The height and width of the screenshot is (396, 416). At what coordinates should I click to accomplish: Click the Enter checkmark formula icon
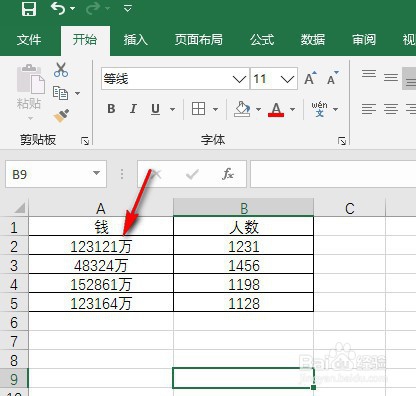point(192,174)
